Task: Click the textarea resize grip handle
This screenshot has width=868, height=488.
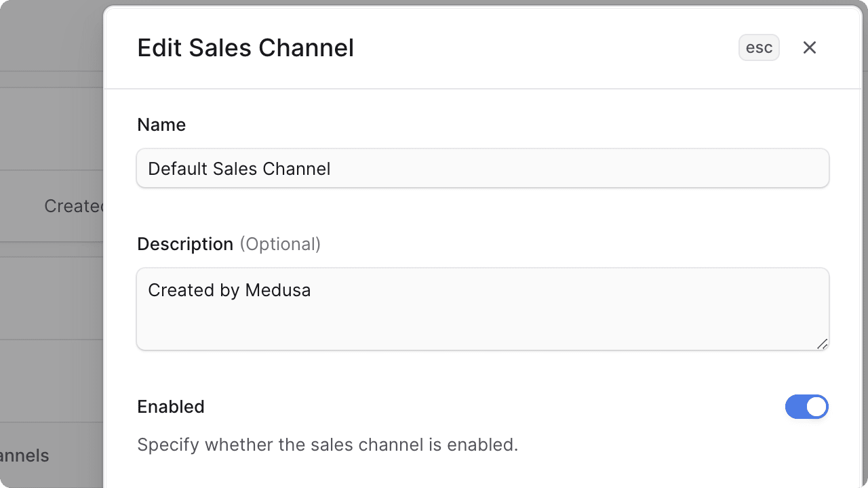Action: coord(824,345)
